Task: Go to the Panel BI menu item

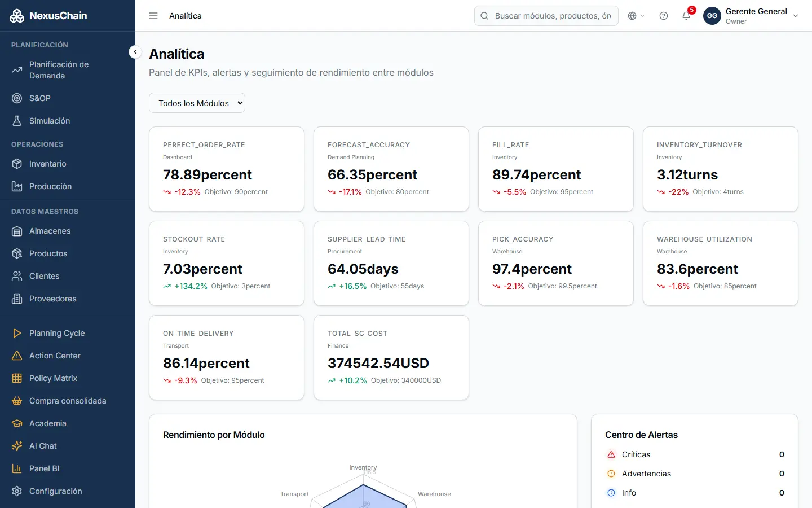Action: pos(68,468)
